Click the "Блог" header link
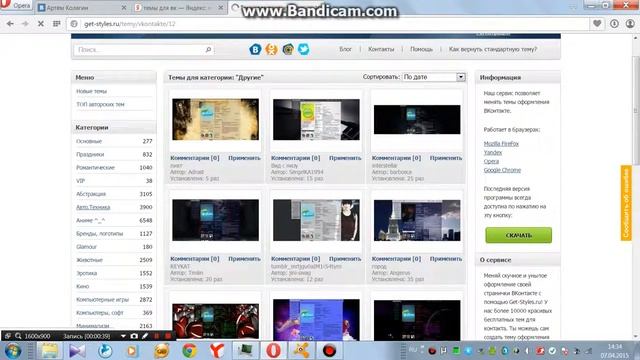 [345, 49]
